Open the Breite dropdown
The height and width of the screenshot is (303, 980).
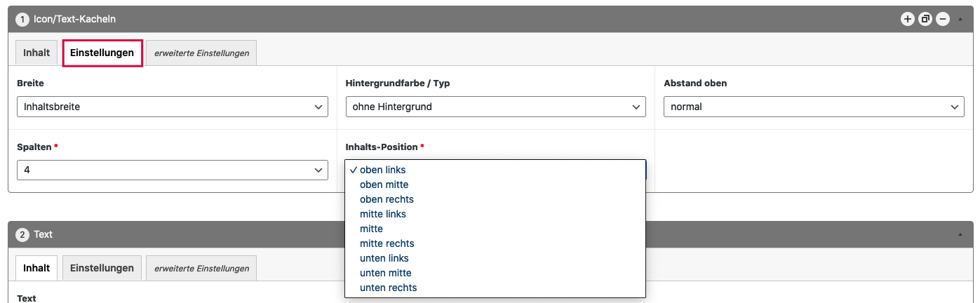(172, 107)
